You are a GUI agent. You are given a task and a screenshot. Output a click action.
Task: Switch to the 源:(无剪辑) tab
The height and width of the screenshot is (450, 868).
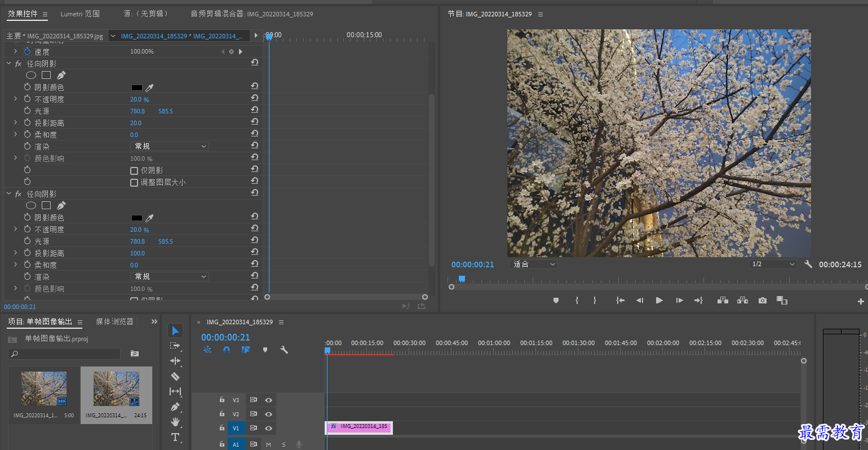pos(145,14)
